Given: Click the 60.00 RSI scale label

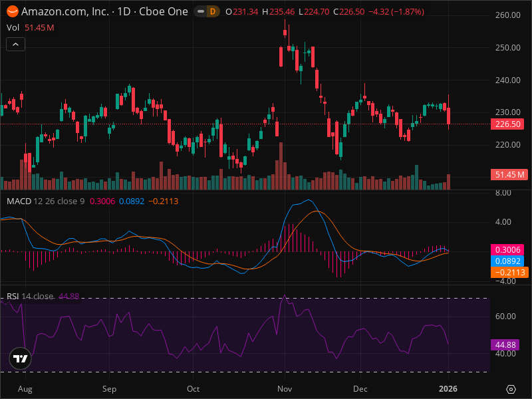Looking at the screenshot, I should (x=505, y=317).
